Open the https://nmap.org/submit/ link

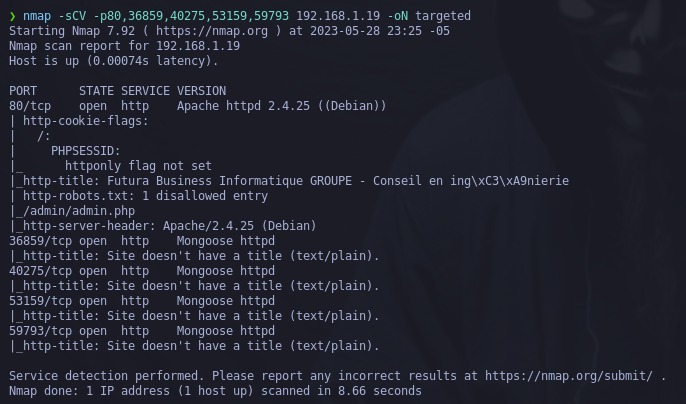(569, 376)
